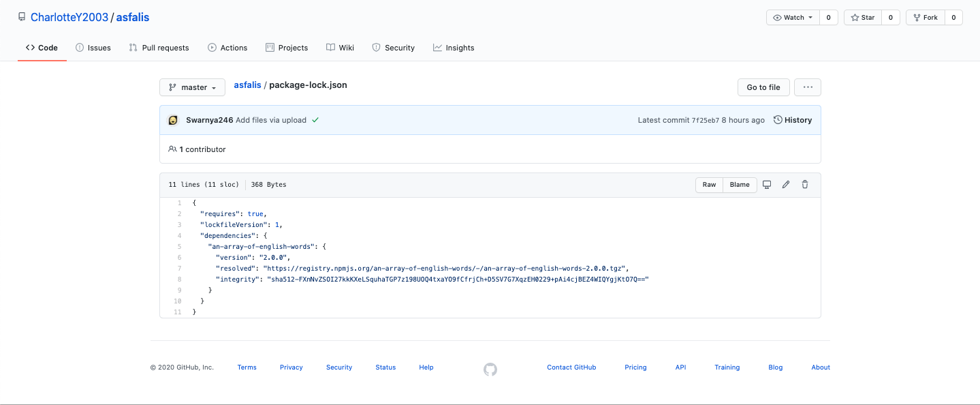Click the resolved npmjs registry URL text
The width and height of the screenshot is (980, 405).
click(x=445, y=269)
